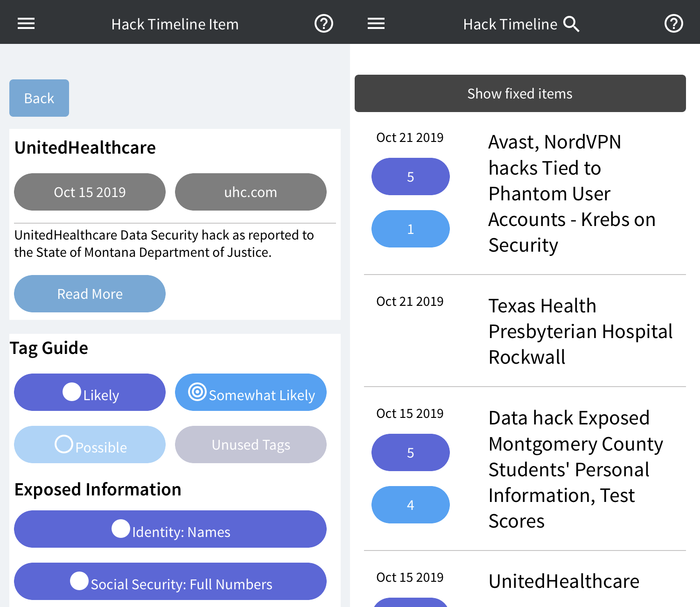
Task: Open the hamburger menu on Hack Timeline screen
Action: (x=376, y=23)
